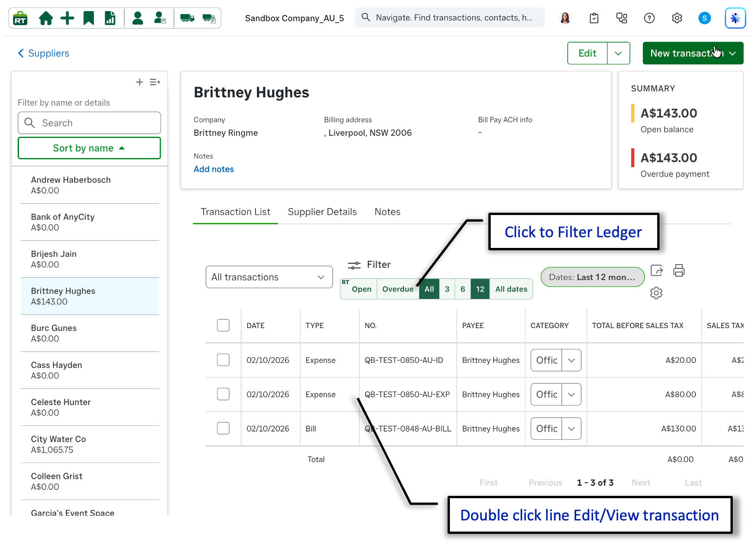Tick select-all checkbox in table header
The image size is (756, 545).
click(x=223, y=325)
